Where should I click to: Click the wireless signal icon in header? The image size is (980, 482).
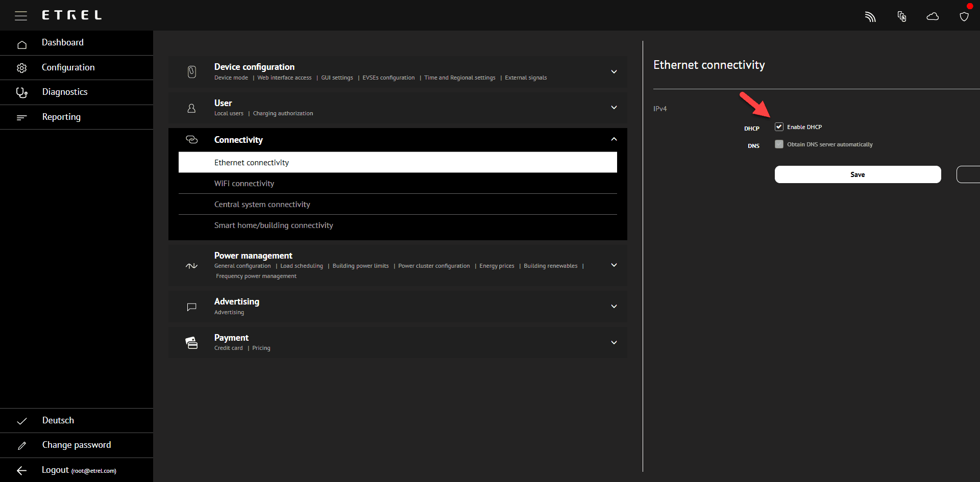pyautogui.click(x=870, y=17)
